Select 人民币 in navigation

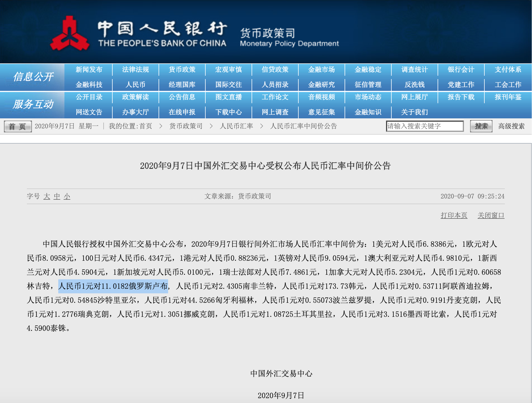tap(135, 85)
